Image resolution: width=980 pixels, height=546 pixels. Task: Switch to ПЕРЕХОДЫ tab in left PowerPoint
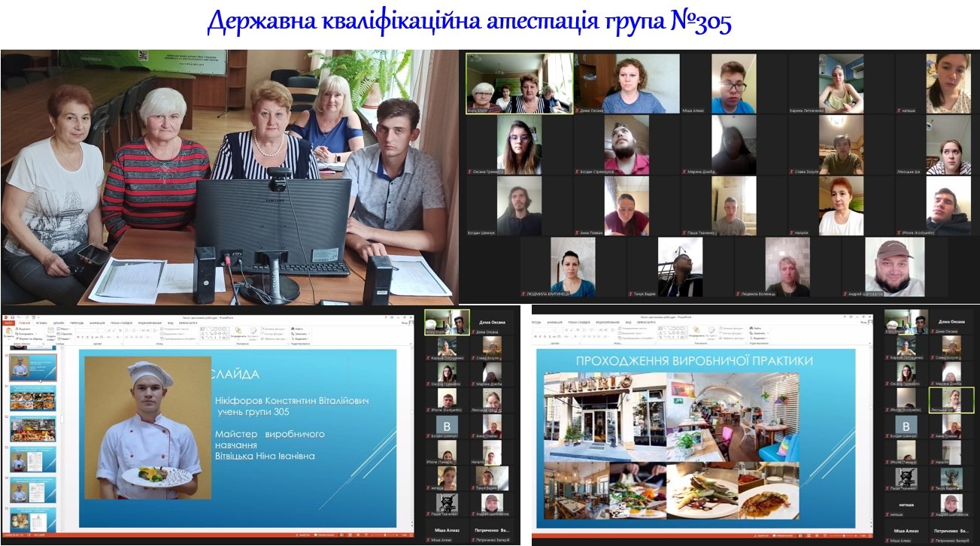(77, 323)
